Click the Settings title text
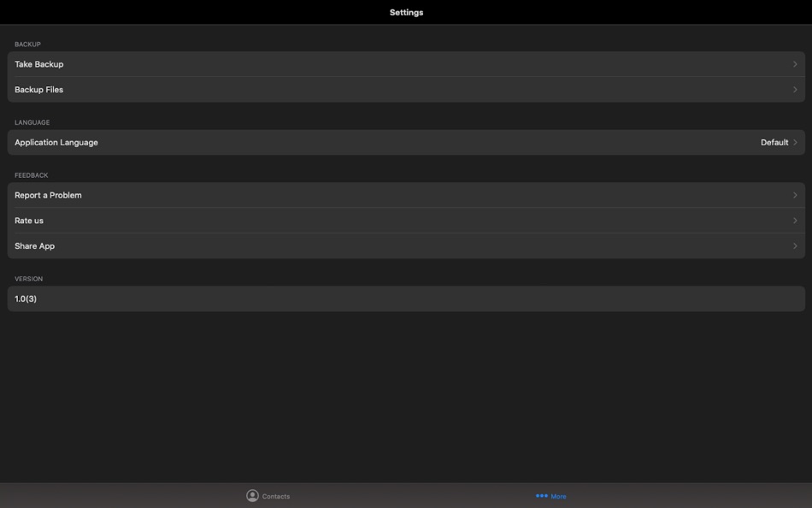The image size is (812, 508). coord(406,13)
